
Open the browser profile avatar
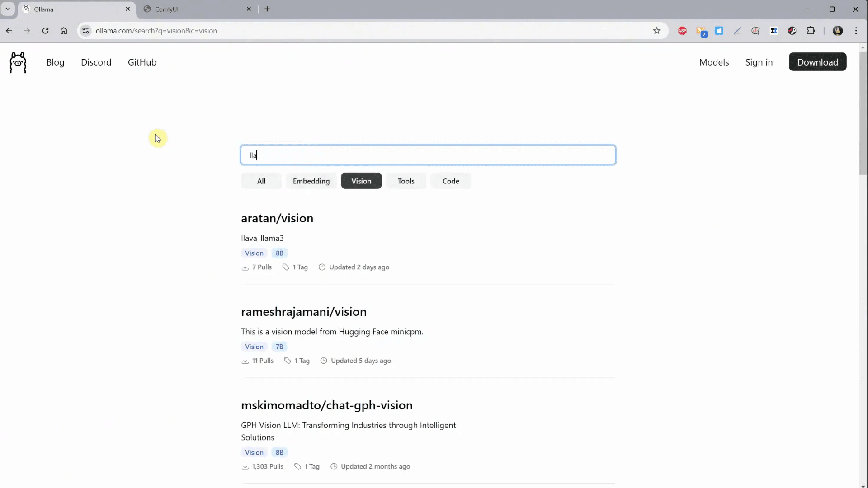tap(839, 31)
